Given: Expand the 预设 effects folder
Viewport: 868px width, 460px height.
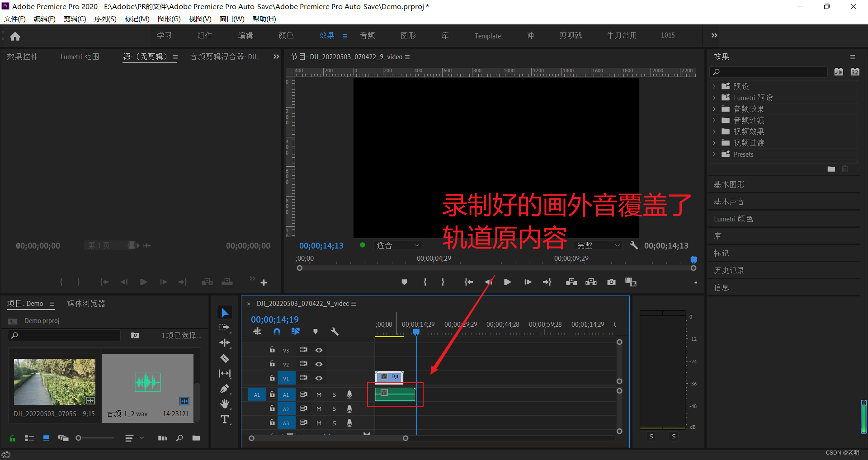Looking at the screenshot, I should 714,86.
